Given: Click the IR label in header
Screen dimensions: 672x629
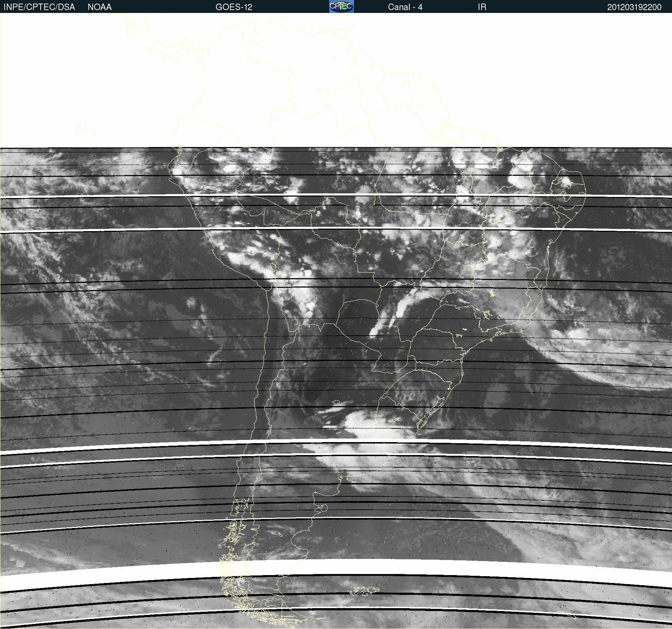Looking at the screenshot, I should pyautogui.click(x=482, y=7).
